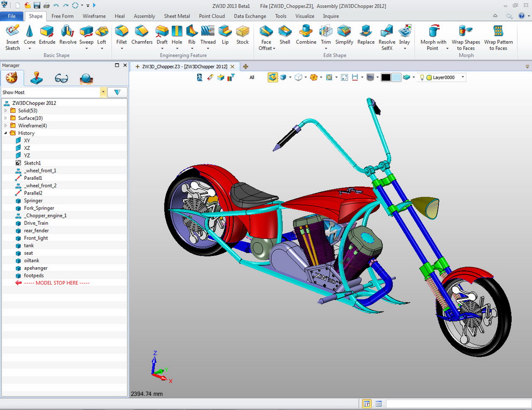Select the Chamfers tool

pos(142,35)
